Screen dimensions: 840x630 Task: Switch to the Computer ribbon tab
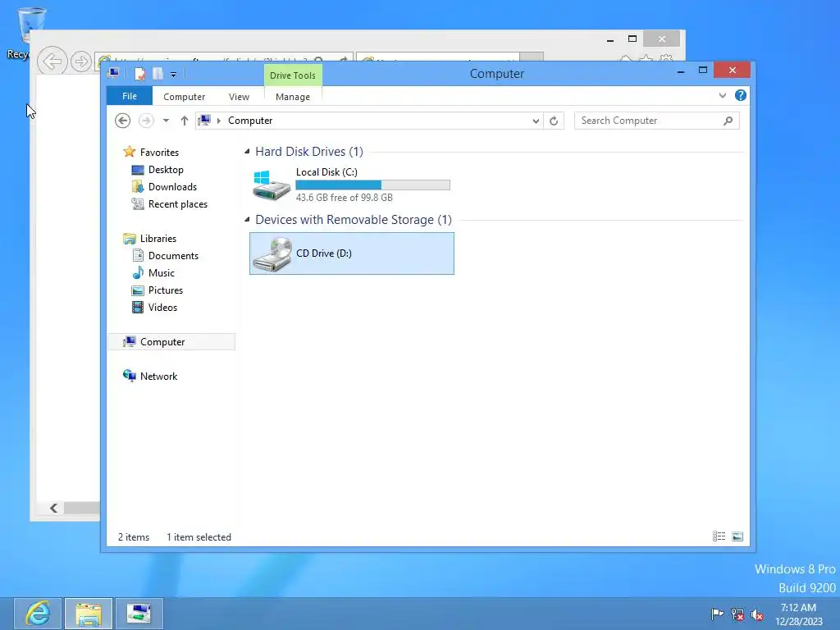[184, 97]
